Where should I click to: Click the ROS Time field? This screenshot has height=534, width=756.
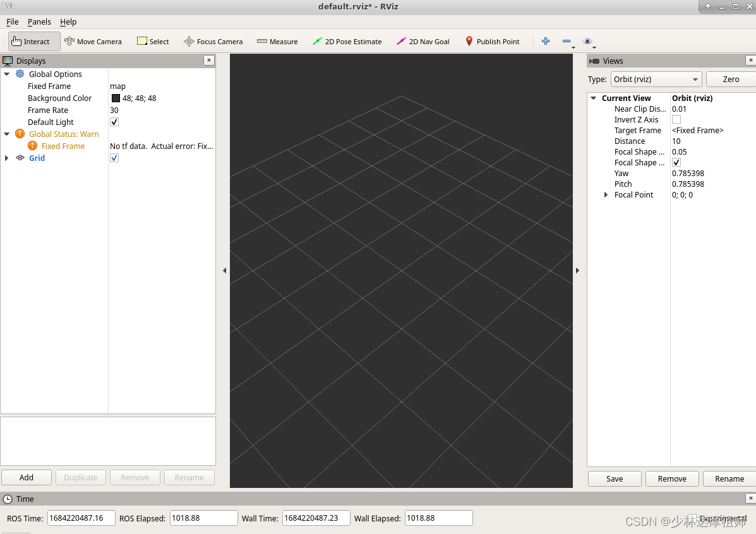(81, 518)
